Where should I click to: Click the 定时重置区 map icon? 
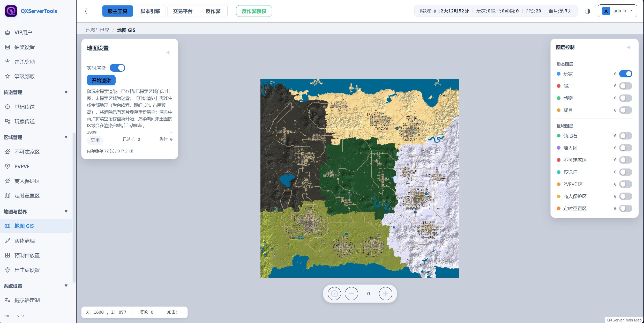tap(8, 196)
